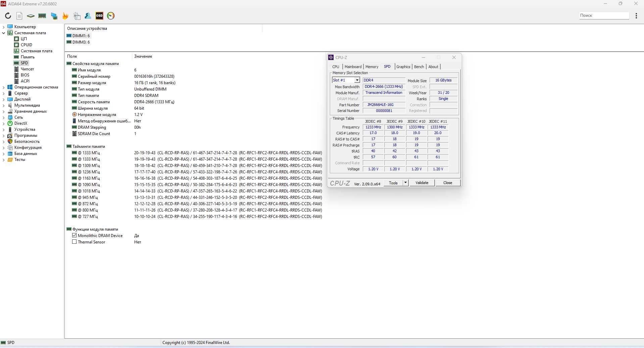The height and width of the screenshot is (348, 644).
Task: Select the База данных tree item
Action: (26, 154)
